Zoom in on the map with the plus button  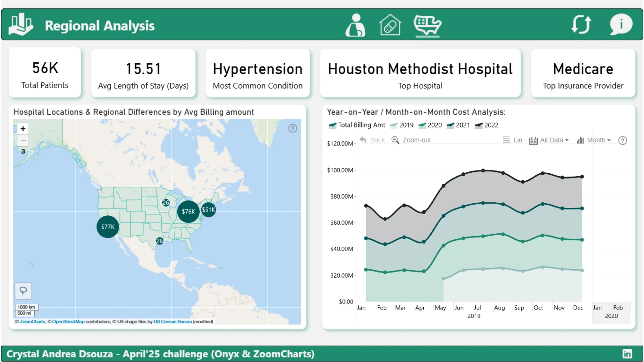[x=23, y=129]
